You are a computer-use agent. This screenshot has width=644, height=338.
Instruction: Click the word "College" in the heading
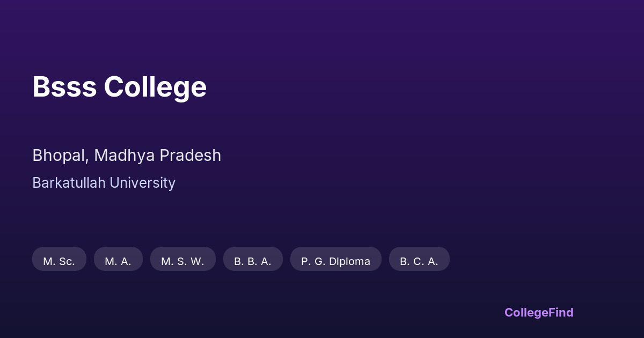pos(155,87)
